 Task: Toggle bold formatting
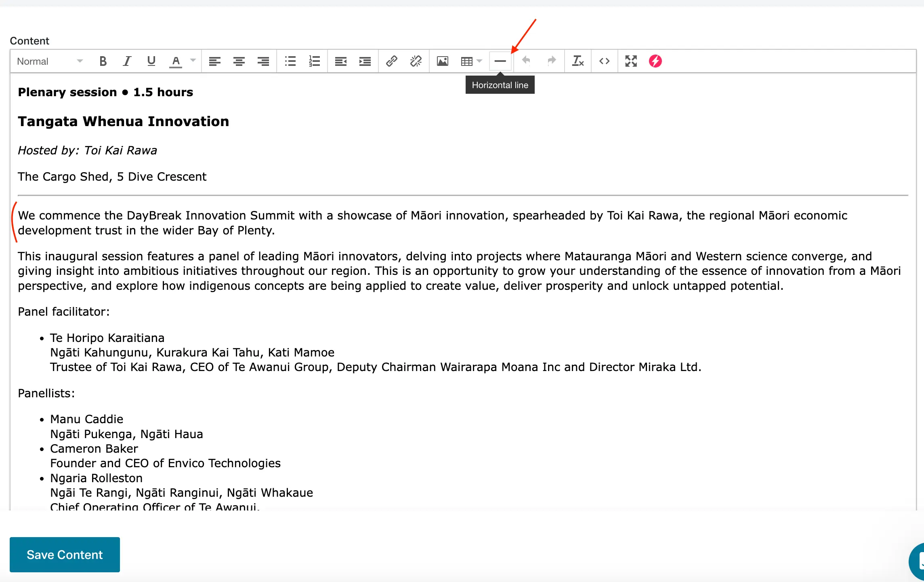tap(103, 61)
